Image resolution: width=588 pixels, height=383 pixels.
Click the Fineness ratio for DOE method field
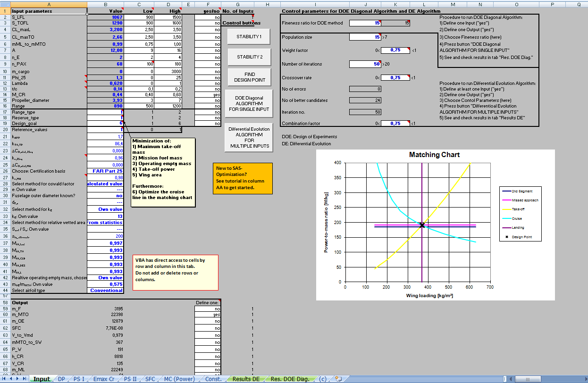[x=365, y=23]
